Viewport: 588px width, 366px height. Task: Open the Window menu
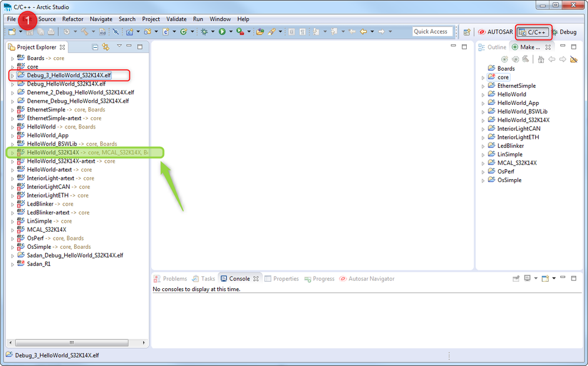coord(220,19)
